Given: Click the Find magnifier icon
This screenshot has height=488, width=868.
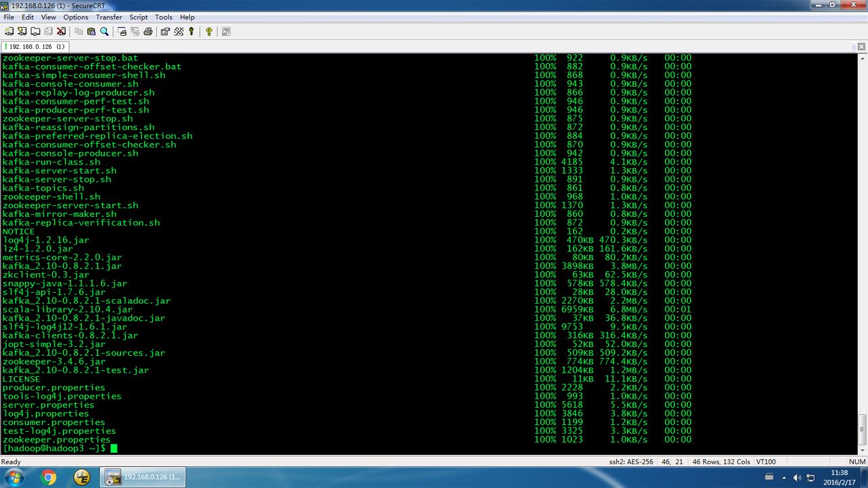Looking at the screenshot, I should coord(104,31).
